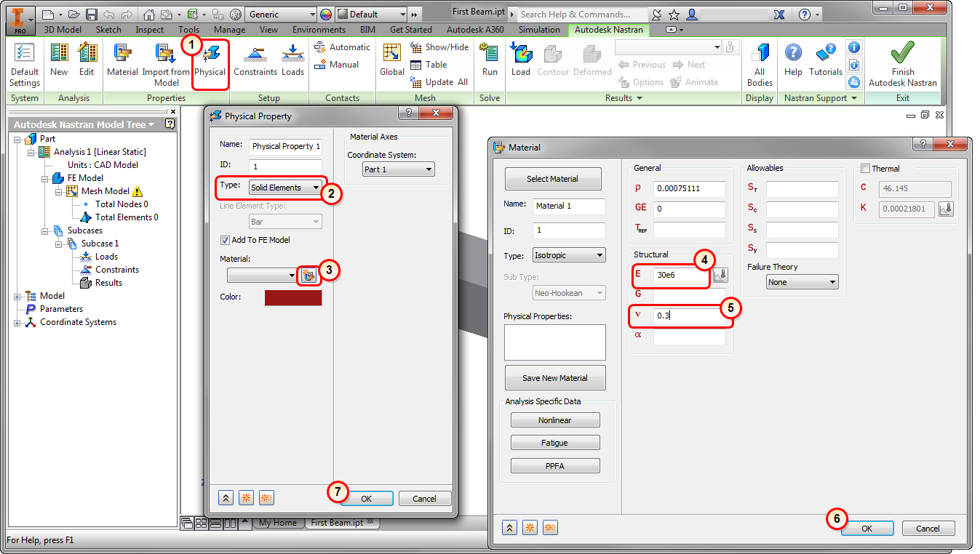This screenshot has height=554, width=980.
Task: Open Nastran Tutorials
Action: pyautogui.click(x=826, y=60)
